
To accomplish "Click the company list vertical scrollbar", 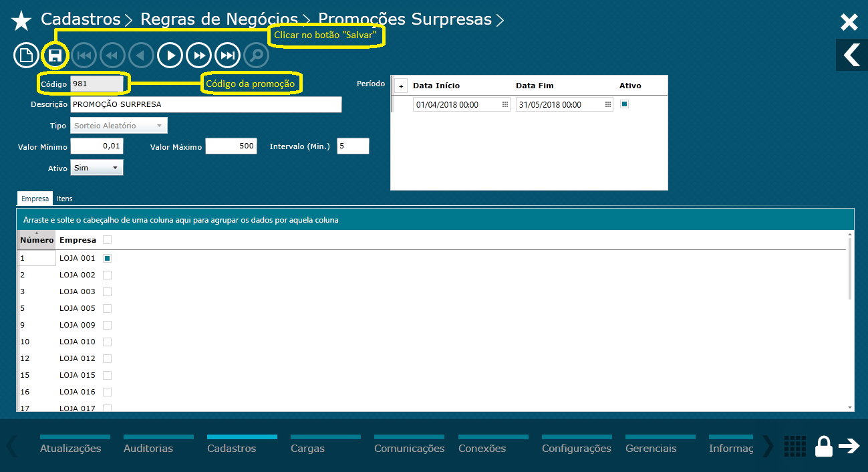I will point(850,268).
